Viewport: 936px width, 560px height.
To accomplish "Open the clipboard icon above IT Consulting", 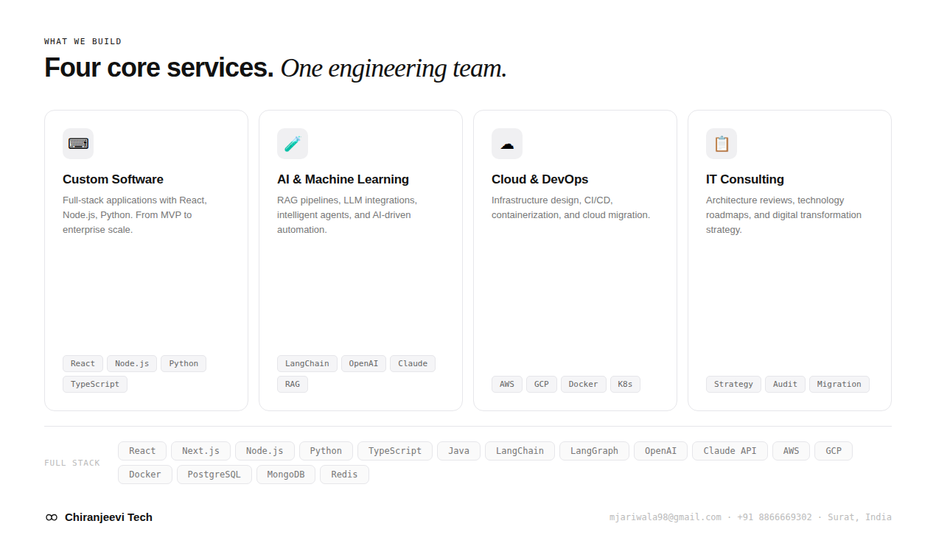I will (x=722, y=144).
